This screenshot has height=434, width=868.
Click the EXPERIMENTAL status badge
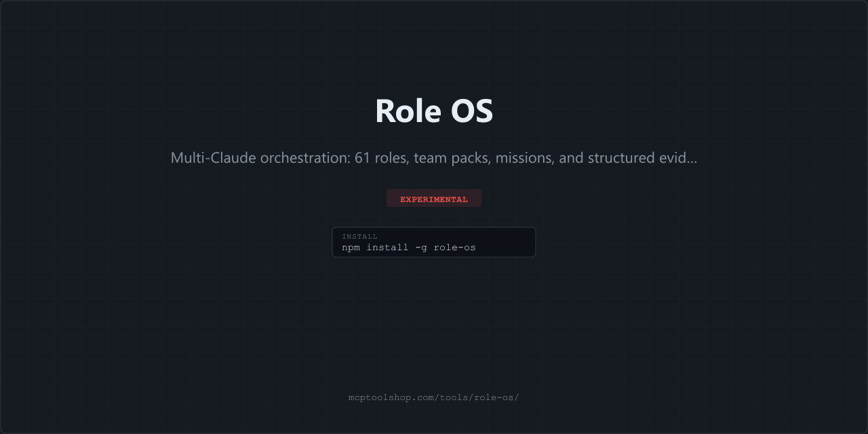click(434, 199)
